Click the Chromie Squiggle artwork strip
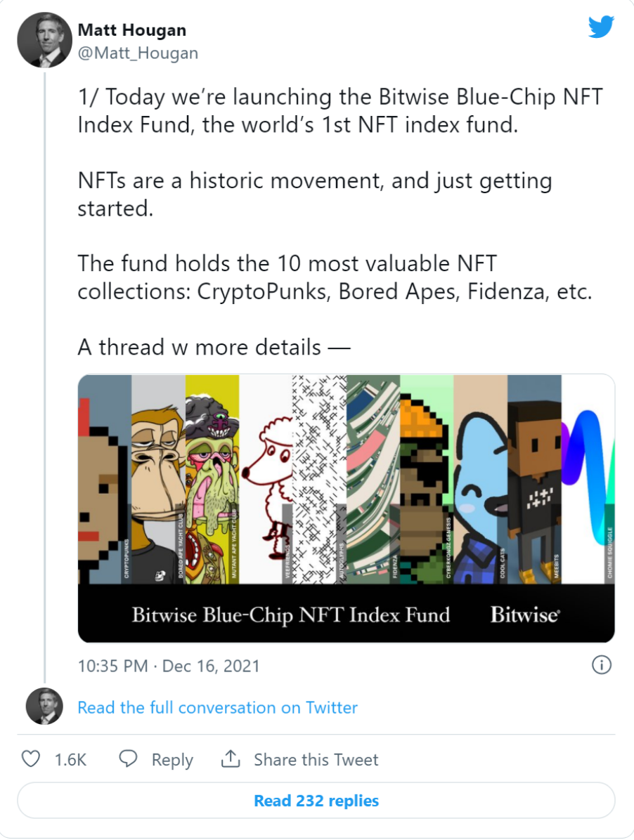This screenshot has width=634, height=840. click(588, 480)
